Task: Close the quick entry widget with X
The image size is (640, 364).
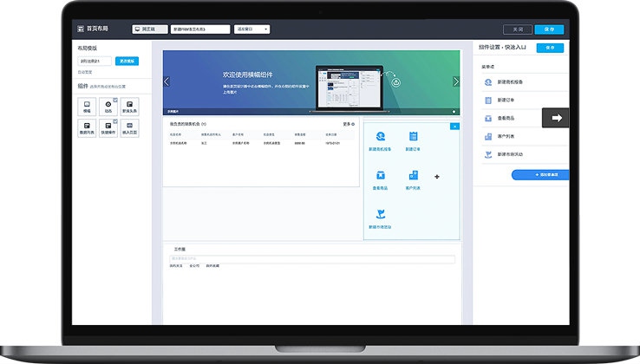Action: pyautogui.click(x=454, y=127)
